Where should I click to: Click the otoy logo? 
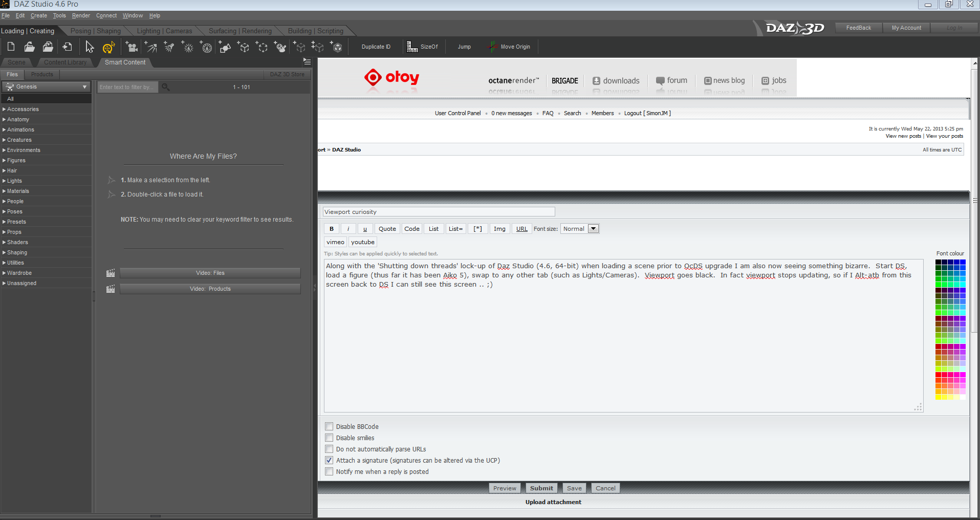pos(391,77)
